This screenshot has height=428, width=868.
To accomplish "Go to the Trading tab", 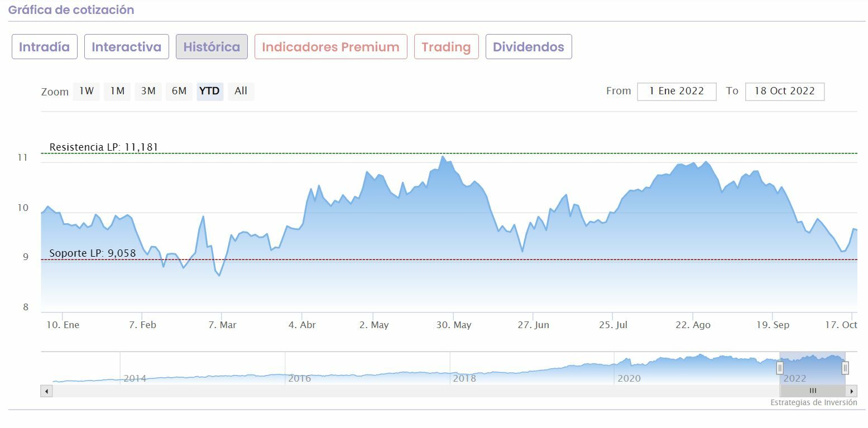I will 446,47.
